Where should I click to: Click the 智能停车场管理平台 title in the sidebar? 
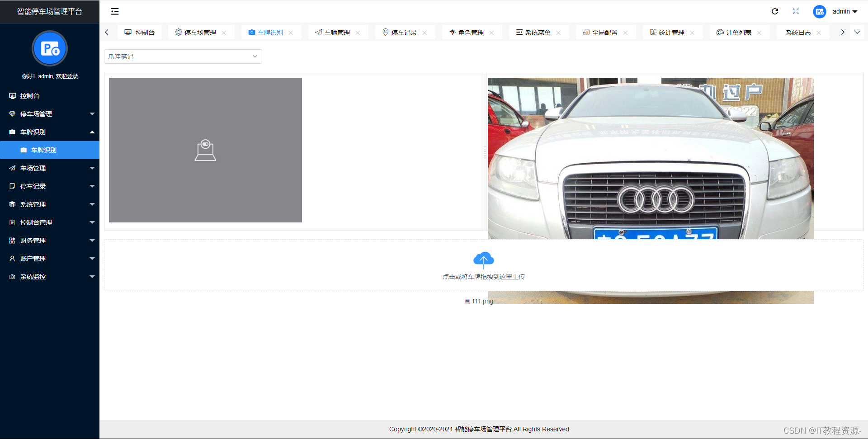point(50,12)
